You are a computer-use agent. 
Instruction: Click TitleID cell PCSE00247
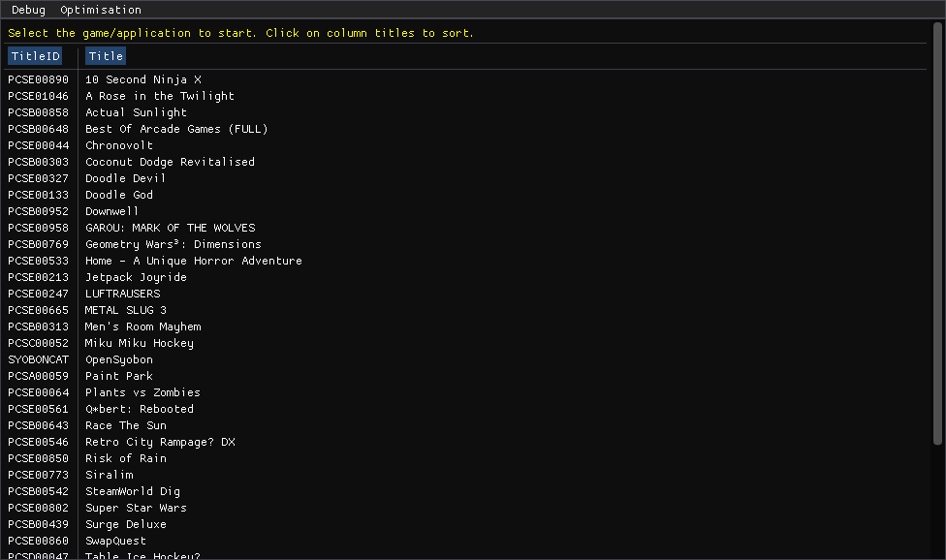coord(39,294)
